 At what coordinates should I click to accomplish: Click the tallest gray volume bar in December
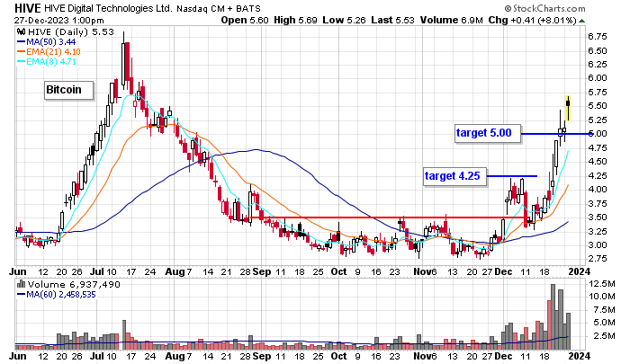tap(553, 316)
